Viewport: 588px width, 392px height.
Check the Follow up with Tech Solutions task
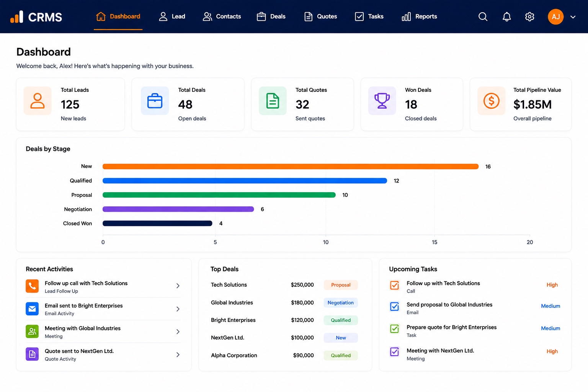(x=395, y=285)
